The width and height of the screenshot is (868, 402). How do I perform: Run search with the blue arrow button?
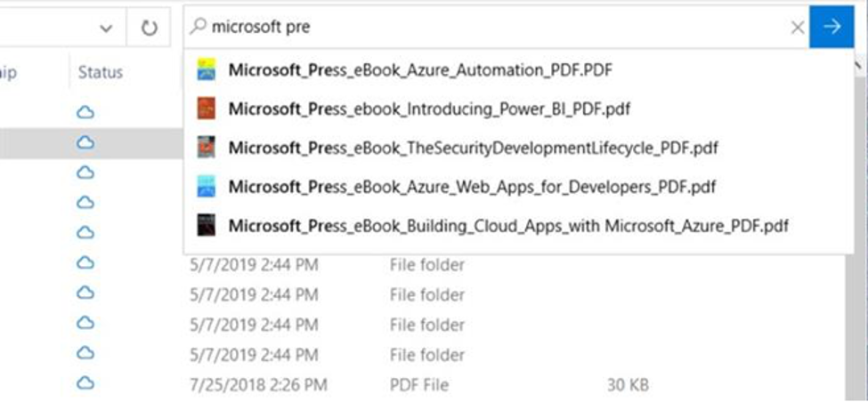(x=831, y=27)
